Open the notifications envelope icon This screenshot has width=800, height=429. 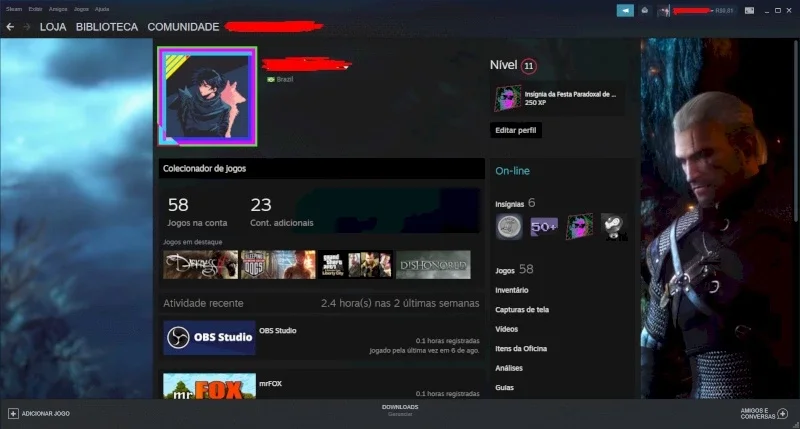coord(644,10)
